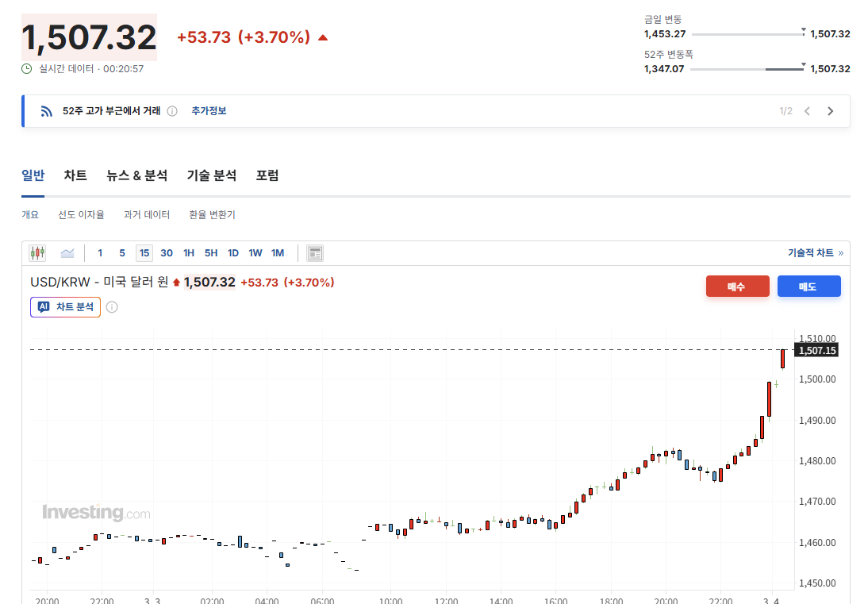Select the 1H chart interval
Screen dimensions: 868x604
point(189,253)
